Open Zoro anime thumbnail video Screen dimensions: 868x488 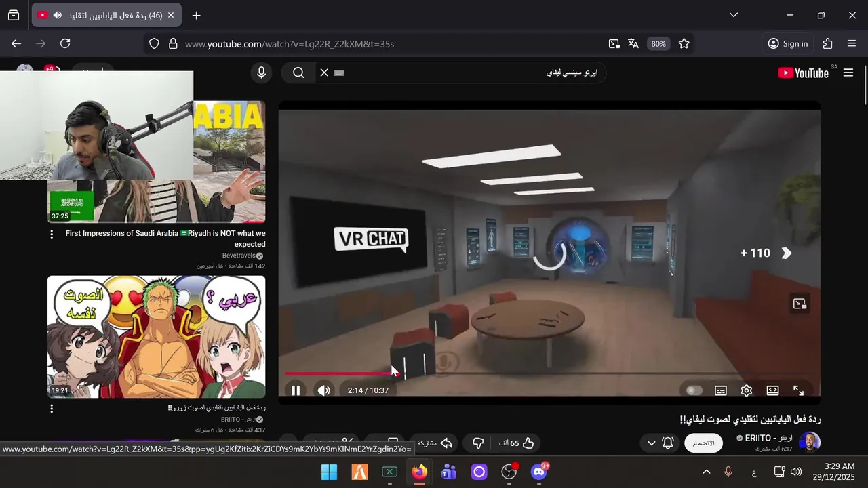click(x=156, y=337)
